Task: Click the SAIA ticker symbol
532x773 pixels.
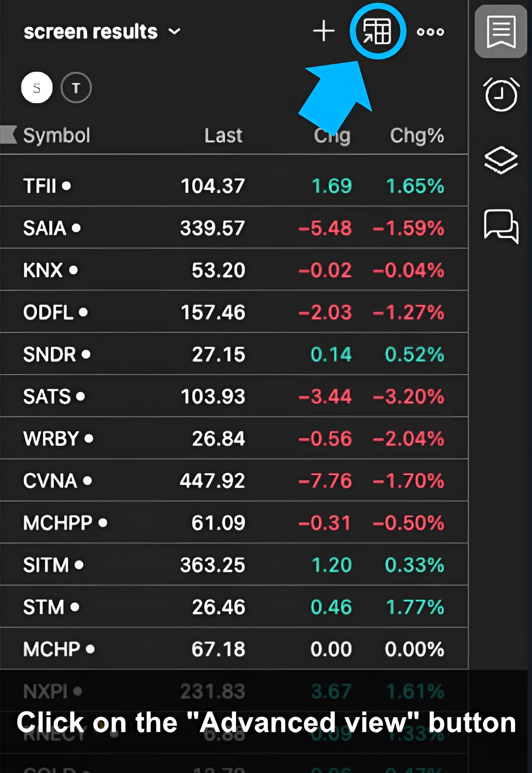Action: pyautogui.click(x=45, y=228)
